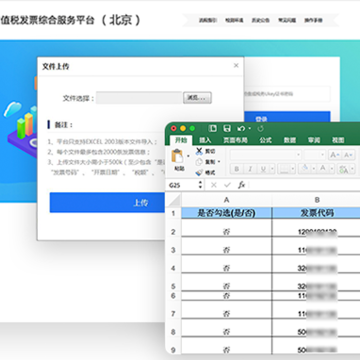Click the fx insert function icon
Image resolution: width=360 pixels, height=360 pixels.
[241, 185]
